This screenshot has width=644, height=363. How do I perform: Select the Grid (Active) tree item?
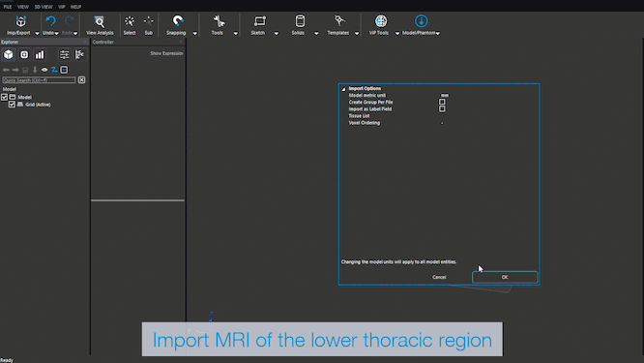(38, 105)
